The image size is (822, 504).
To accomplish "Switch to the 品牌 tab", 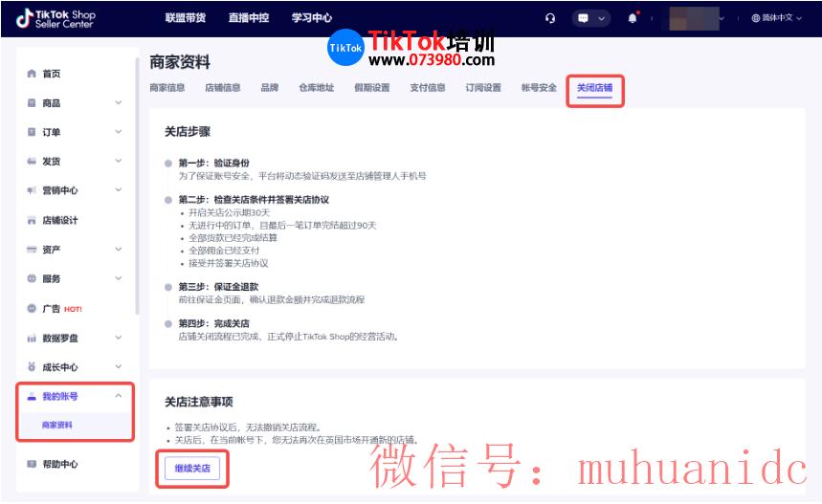I will click(x=270, y=87).
